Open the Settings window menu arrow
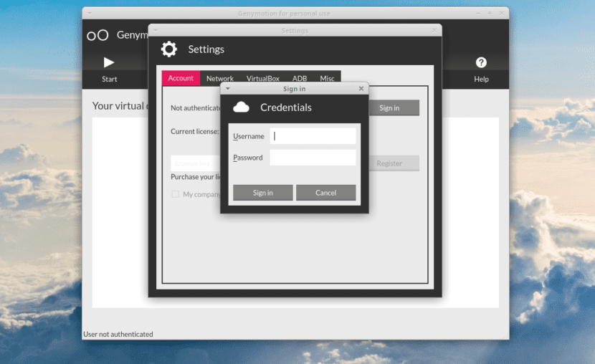This screenshot has height=364, width=595. pos(156,31)
